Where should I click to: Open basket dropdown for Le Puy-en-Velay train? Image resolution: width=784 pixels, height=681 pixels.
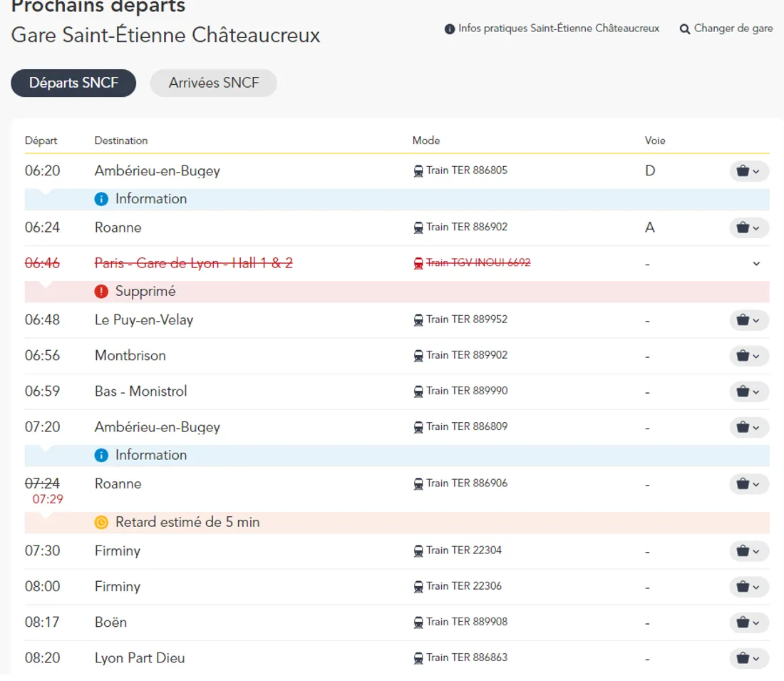748,320
